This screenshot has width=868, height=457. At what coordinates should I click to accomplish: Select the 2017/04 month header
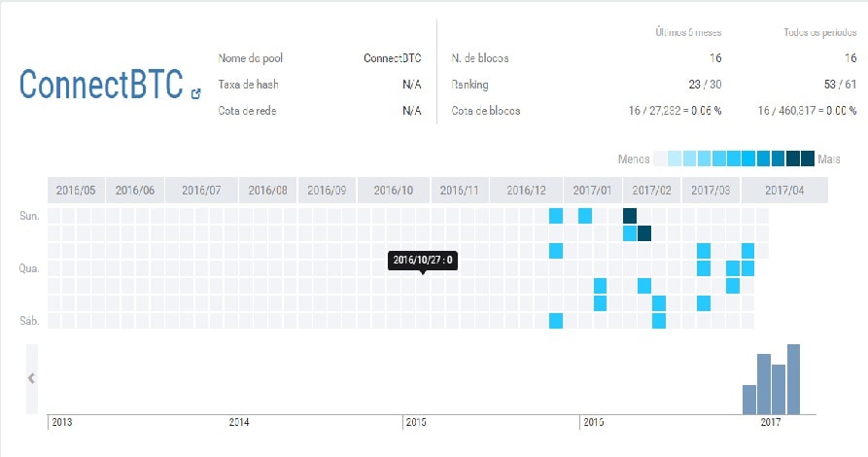coord(784,191)
